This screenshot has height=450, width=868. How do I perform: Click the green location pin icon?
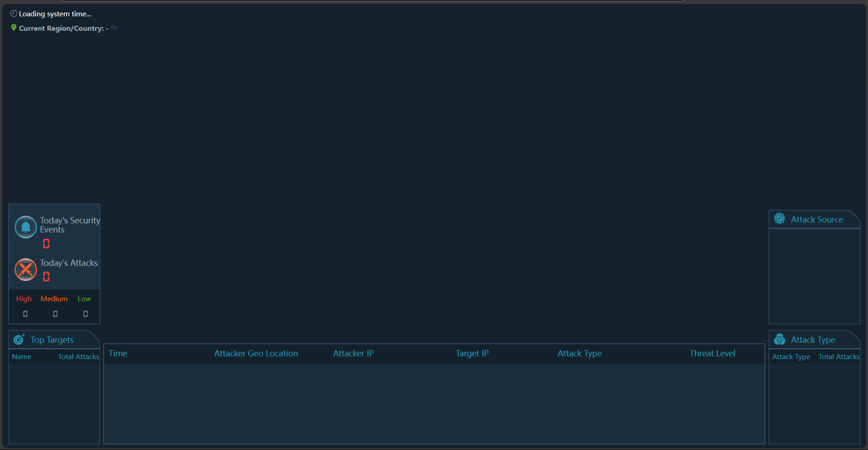coord(14,28)
